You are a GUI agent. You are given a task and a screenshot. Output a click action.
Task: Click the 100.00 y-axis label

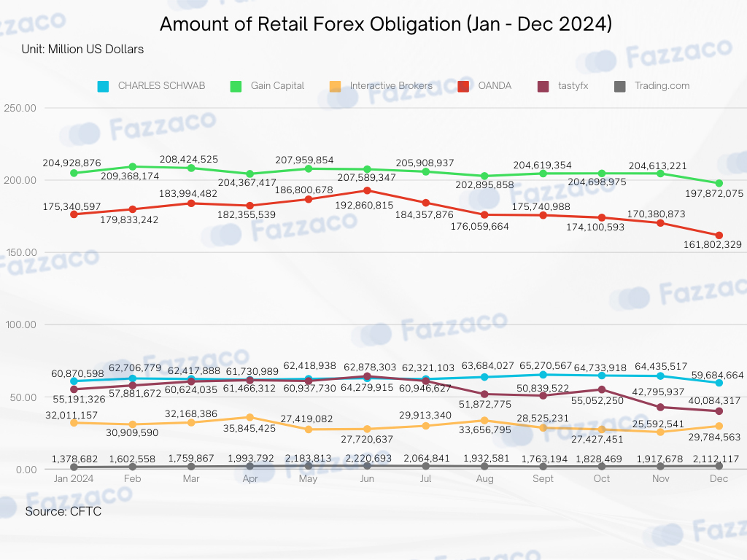(x=21, y=324)
